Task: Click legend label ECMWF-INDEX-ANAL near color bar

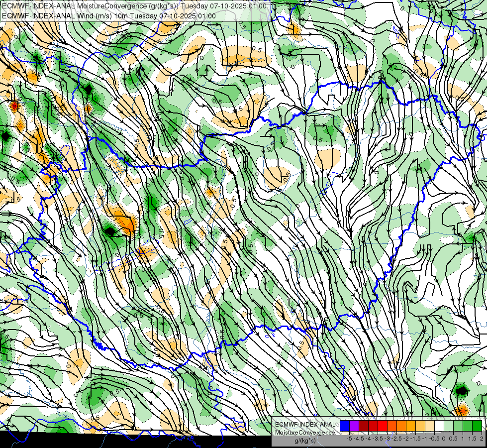Action: coord(305,425)
